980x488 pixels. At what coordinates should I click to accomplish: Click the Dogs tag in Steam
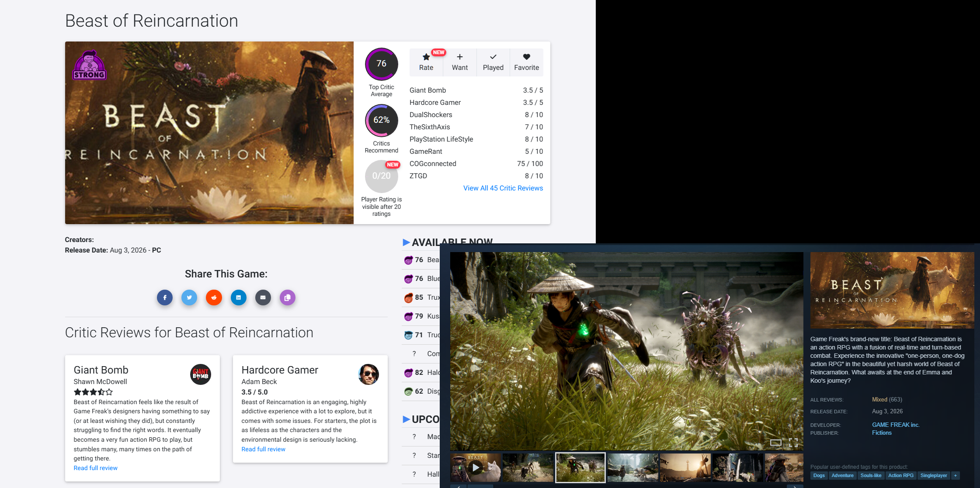pyautogui.click(x=819, y=476)
